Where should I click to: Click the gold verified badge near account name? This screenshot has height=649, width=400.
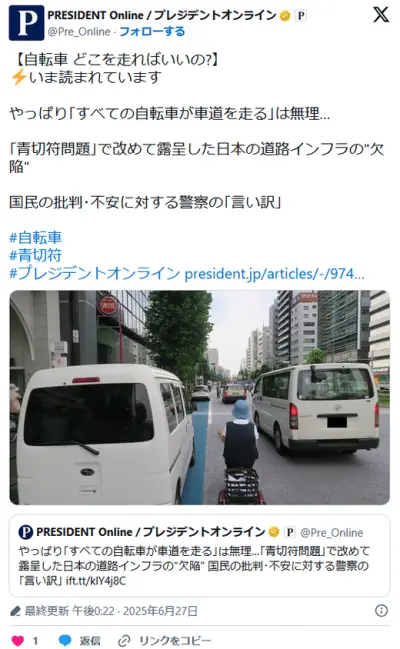(x=285, y=16)
